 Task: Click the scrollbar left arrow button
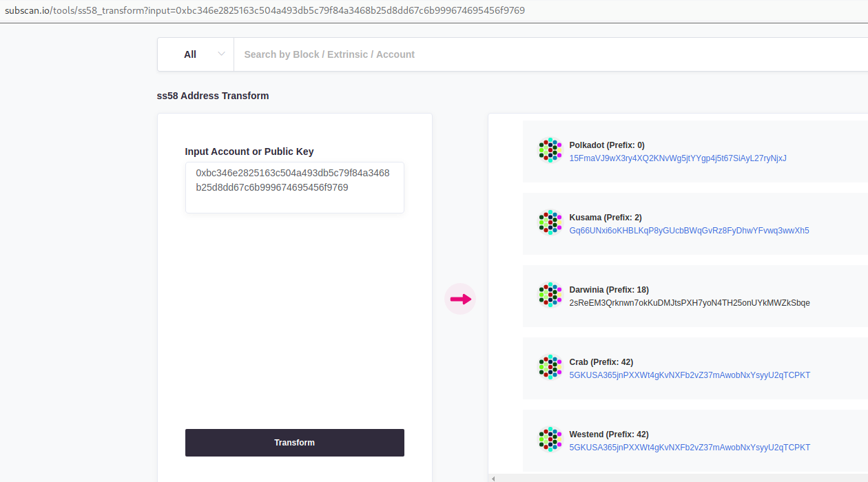pyautogui.click(x=493, y=477)
